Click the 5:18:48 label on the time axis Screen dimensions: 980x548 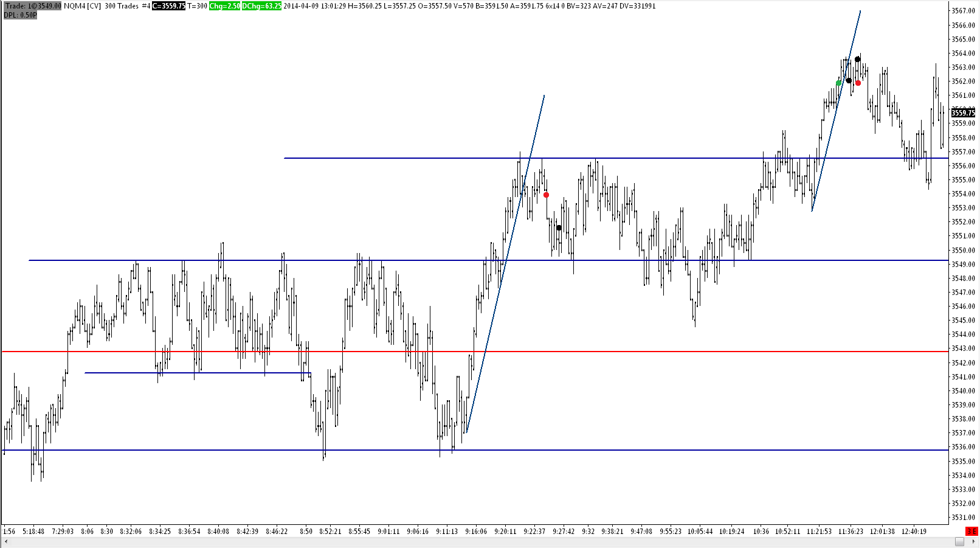click(33, 532)
